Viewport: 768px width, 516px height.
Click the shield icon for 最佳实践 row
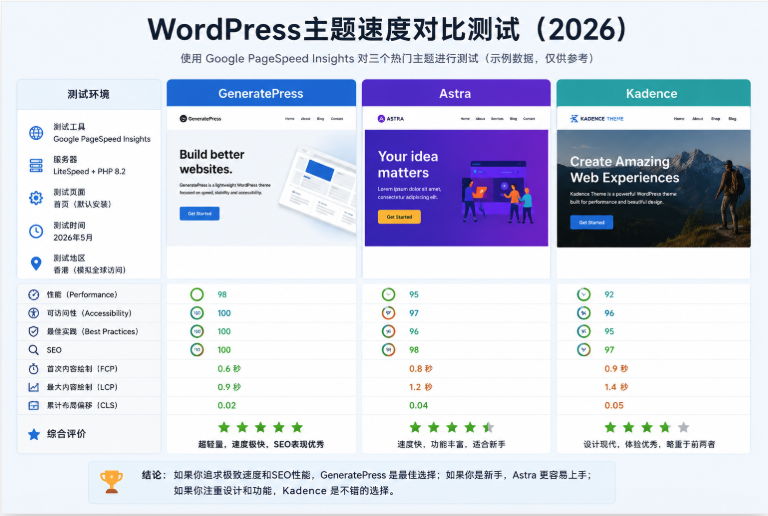tap(33, 331)
